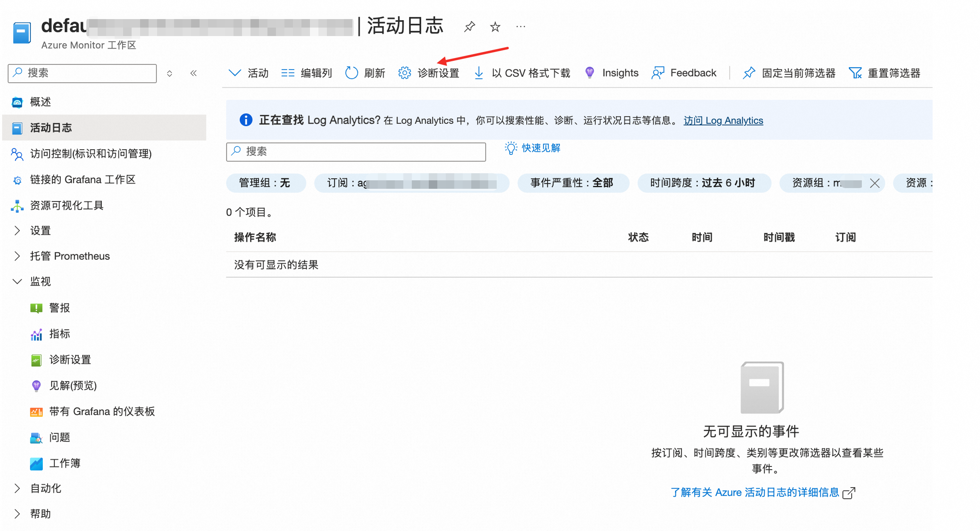Click the 资源可视化工具 icon
This screenshot has height=531, width=980.
point(17,206)
